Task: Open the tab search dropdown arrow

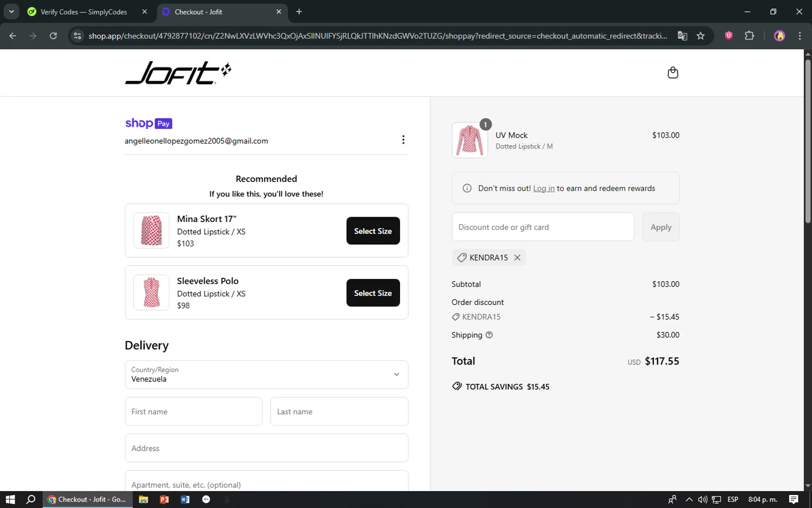Action: [11, 11]
